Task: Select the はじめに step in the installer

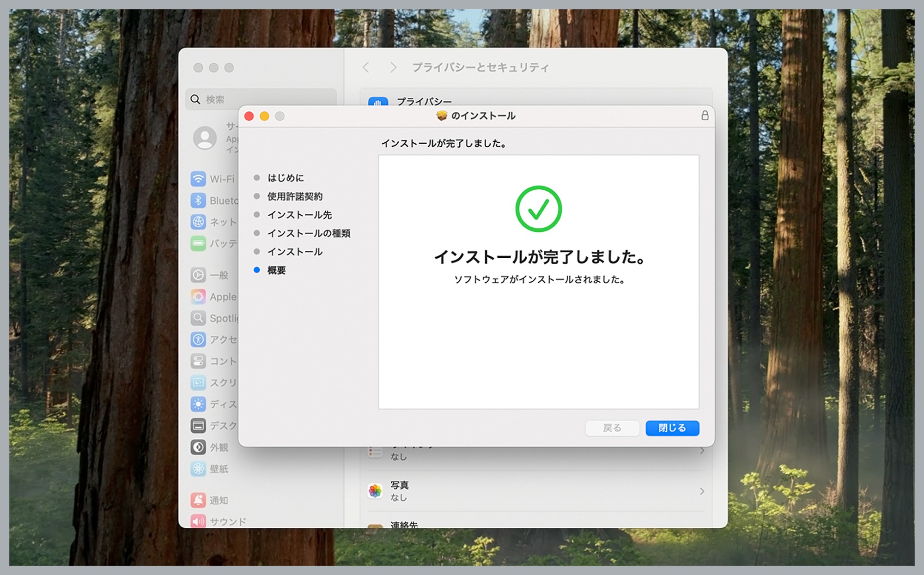Action: point(287,178)
